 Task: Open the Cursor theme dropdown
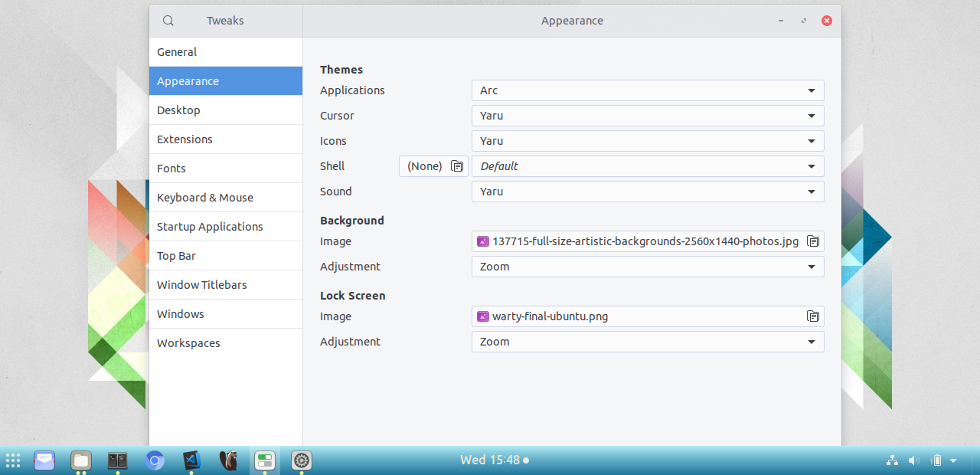[648, 116]
